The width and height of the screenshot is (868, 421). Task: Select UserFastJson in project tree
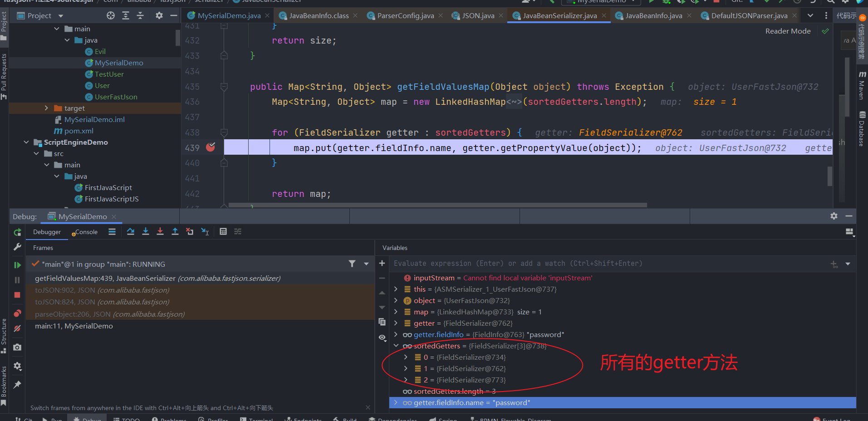coord(112,97)
